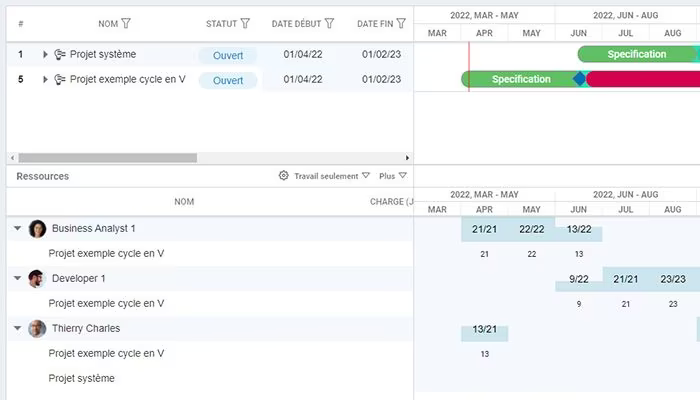Click the 2022, JUN - AUG header in the top Gantt
700x400 pixels.
pos(625,15)
